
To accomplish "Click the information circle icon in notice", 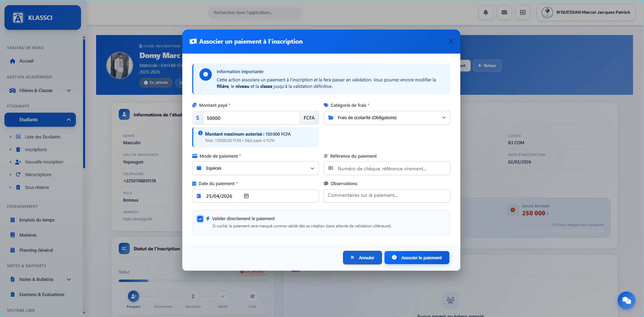I will click(x=206, y=74).
